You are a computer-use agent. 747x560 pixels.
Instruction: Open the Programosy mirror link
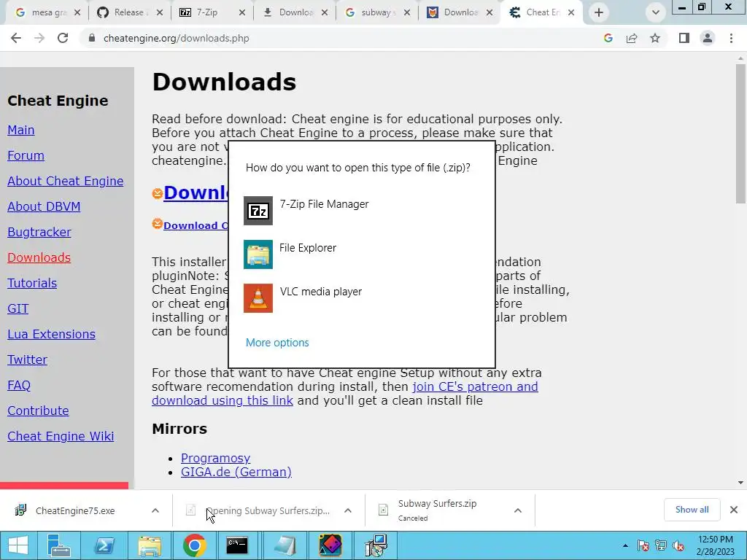click(x=215, y=458)
